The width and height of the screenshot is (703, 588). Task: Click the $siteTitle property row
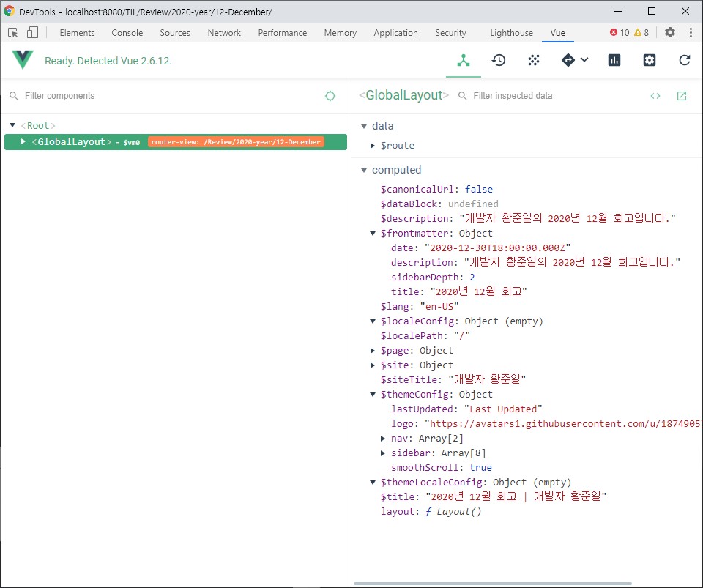453,379
